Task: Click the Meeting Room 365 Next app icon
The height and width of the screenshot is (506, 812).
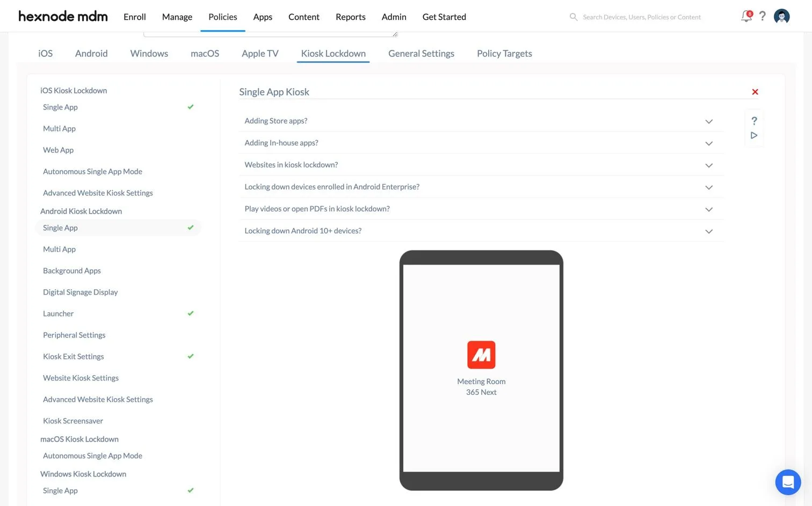Action: coord(481,355)
